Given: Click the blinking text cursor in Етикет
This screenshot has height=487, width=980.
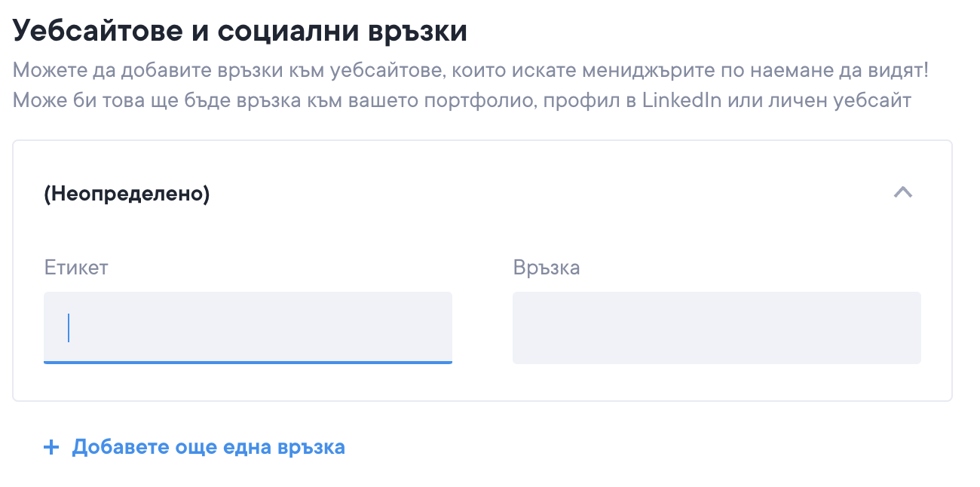Looking at the screenshot, I should coord(69,328).
